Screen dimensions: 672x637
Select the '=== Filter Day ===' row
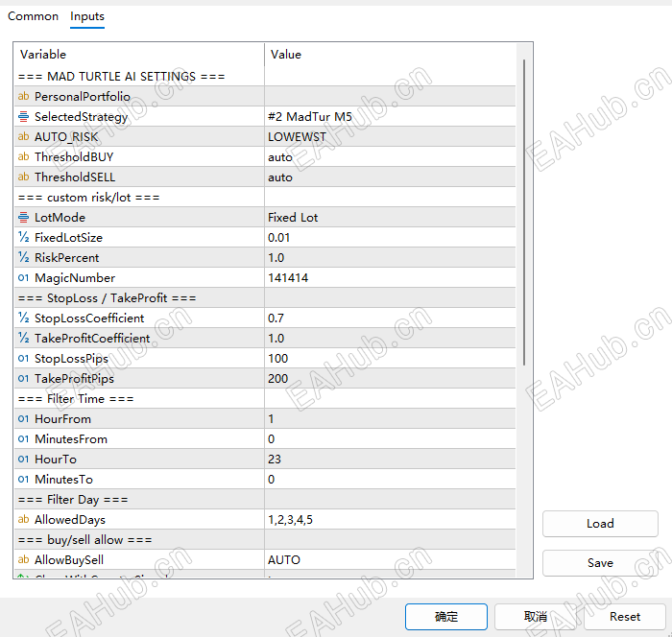(265, 499)
